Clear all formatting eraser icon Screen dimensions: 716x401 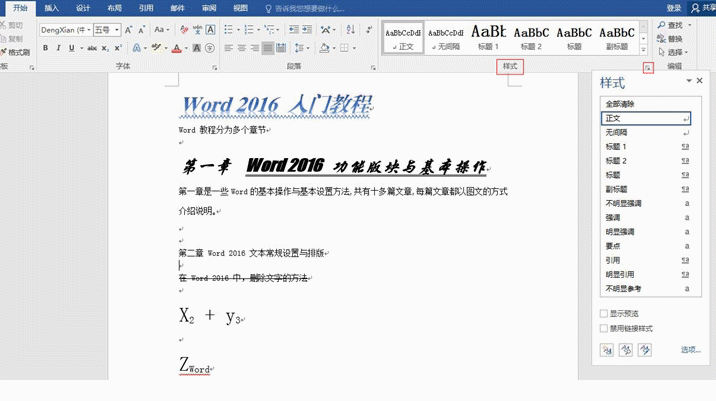click(184, 30)
